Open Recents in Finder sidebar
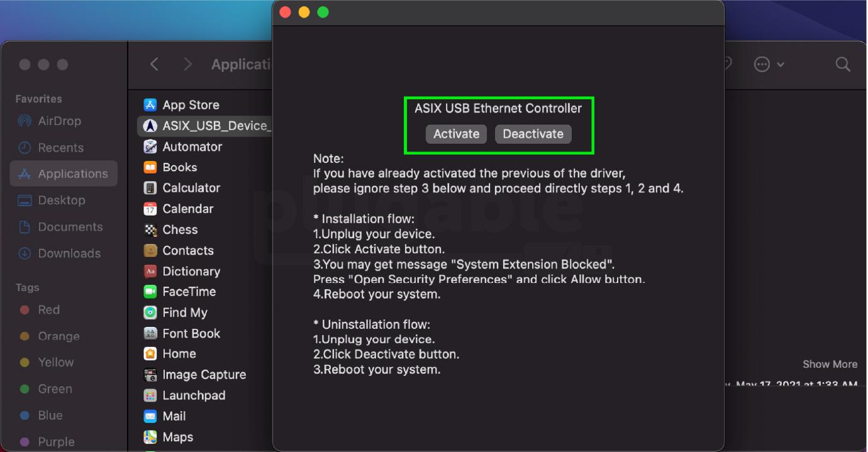Viewport: 868px width, 452px height. click(x=64, y=147)
